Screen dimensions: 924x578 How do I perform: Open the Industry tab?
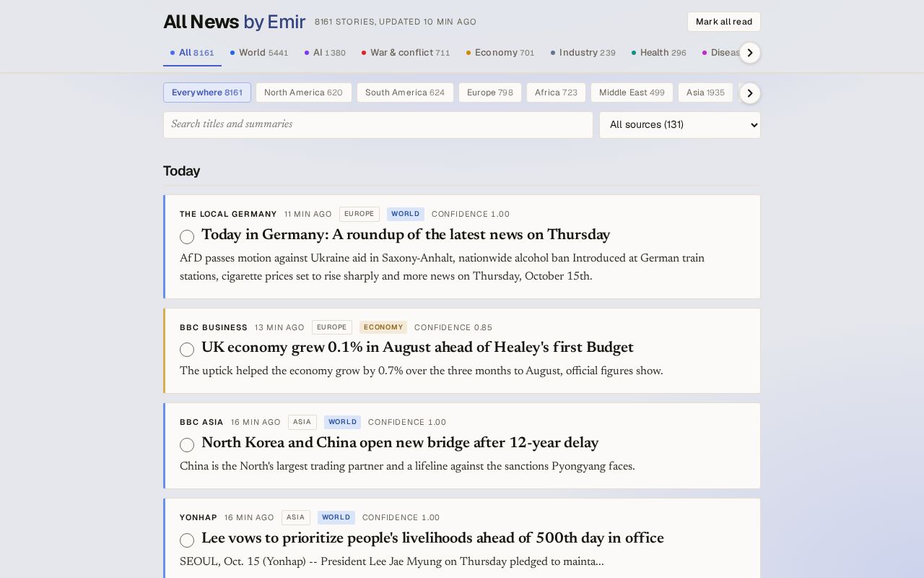(583, 53)
